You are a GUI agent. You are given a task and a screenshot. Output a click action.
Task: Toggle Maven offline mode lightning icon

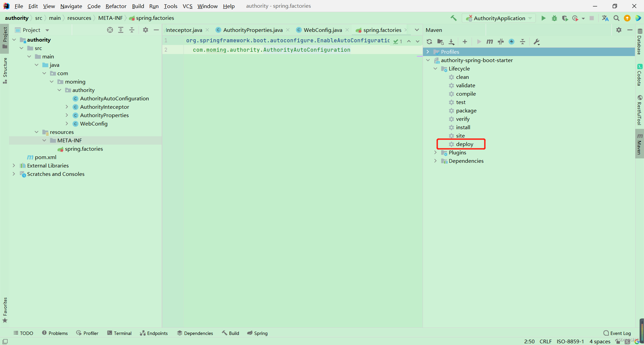[x=511, y=42]
